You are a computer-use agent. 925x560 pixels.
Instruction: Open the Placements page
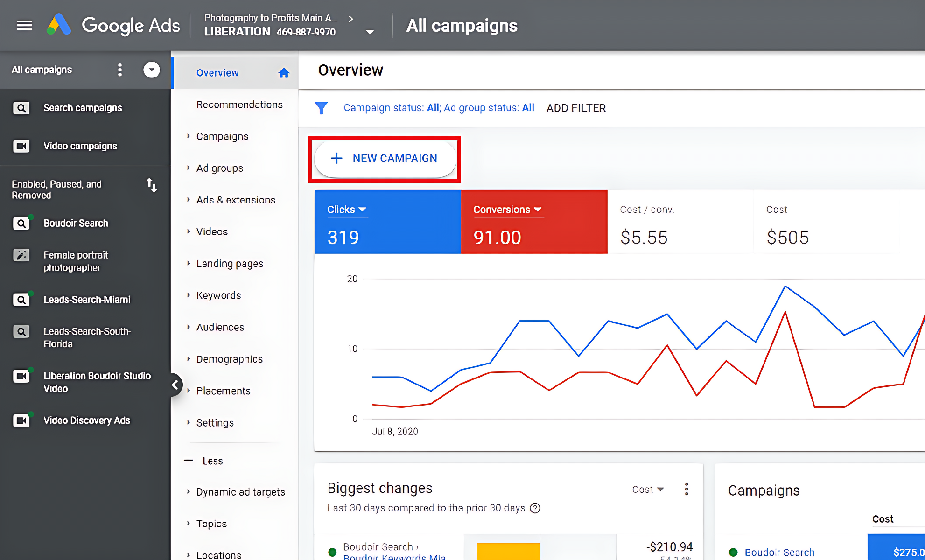[223, 391]
